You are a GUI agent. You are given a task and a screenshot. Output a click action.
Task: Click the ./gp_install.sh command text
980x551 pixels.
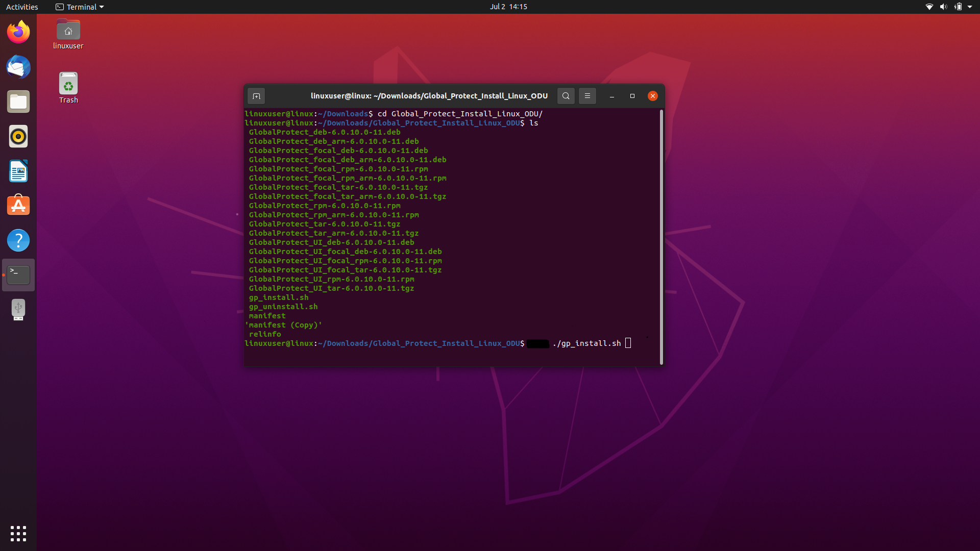586,343
